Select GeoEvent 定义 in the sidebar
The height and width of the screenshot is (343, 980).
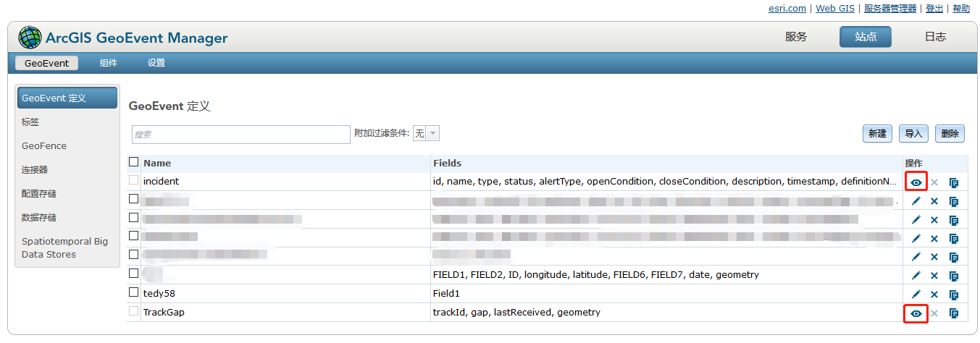67,98
